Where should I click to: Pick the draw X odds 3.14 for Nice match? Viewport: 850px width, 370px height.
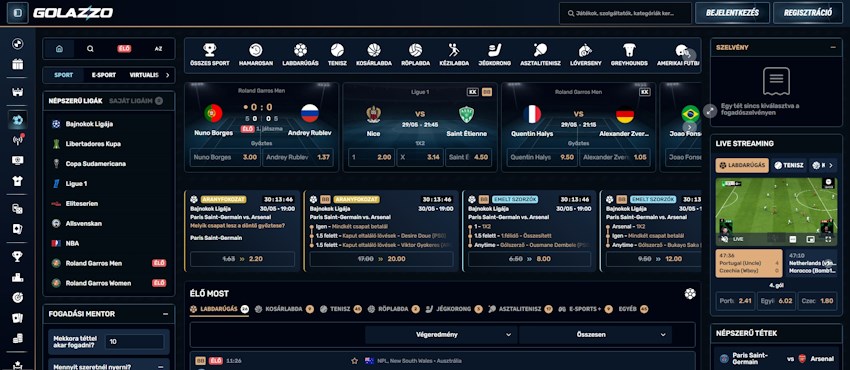420,158
